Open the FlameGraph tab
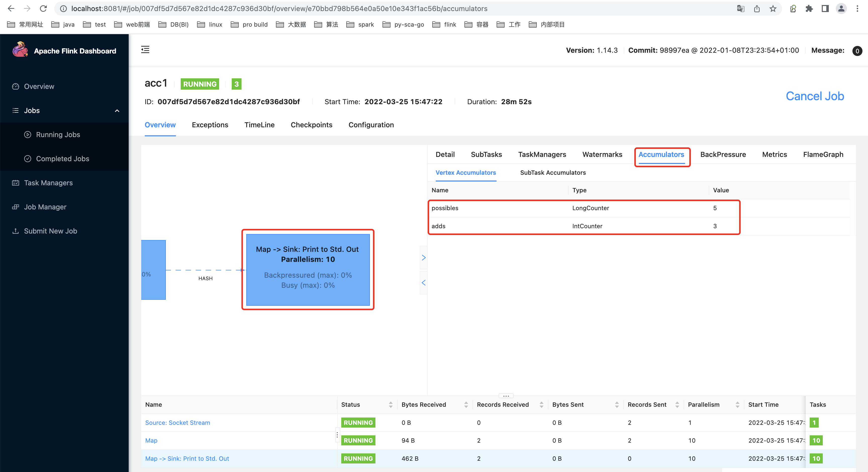This screenshot has width=868, height=472. [x=823, y=154]
